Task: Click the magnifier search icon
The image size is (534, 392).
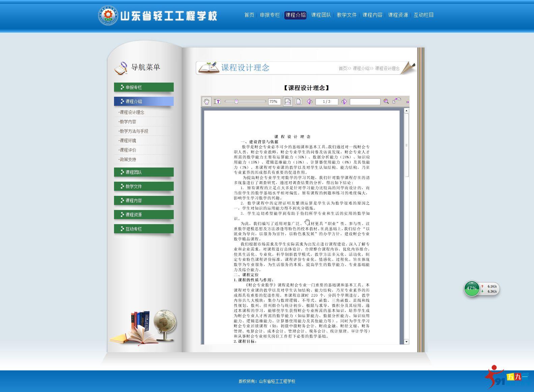Action: point(386,101)
